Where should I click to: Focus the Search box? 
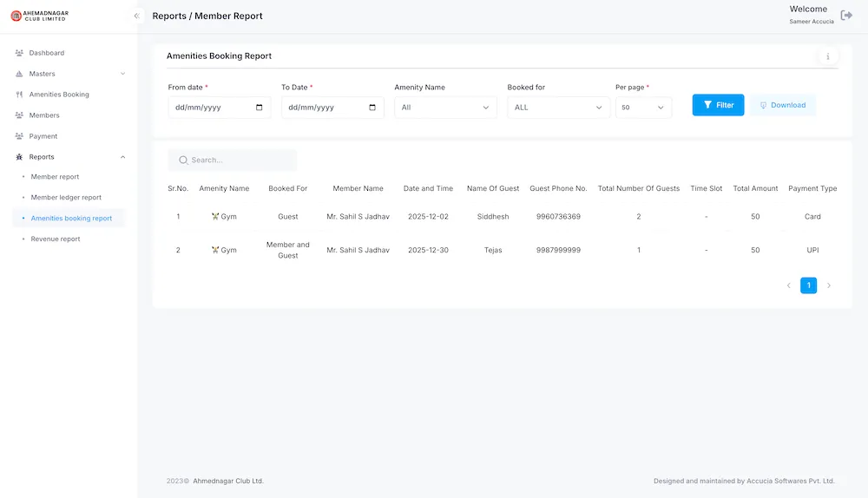233,160
